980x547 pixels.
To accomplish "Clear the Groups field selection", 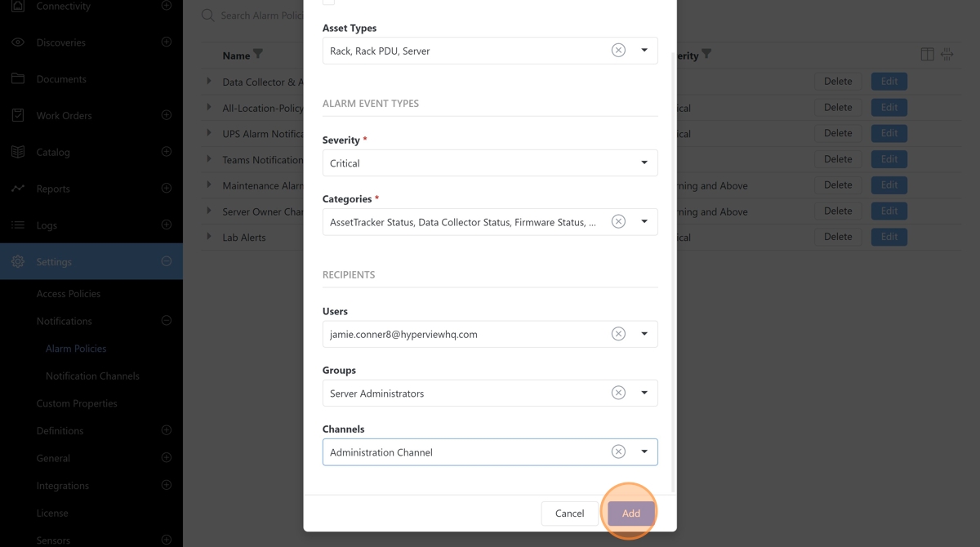I will pyautogui.click(x=618, y=393).
